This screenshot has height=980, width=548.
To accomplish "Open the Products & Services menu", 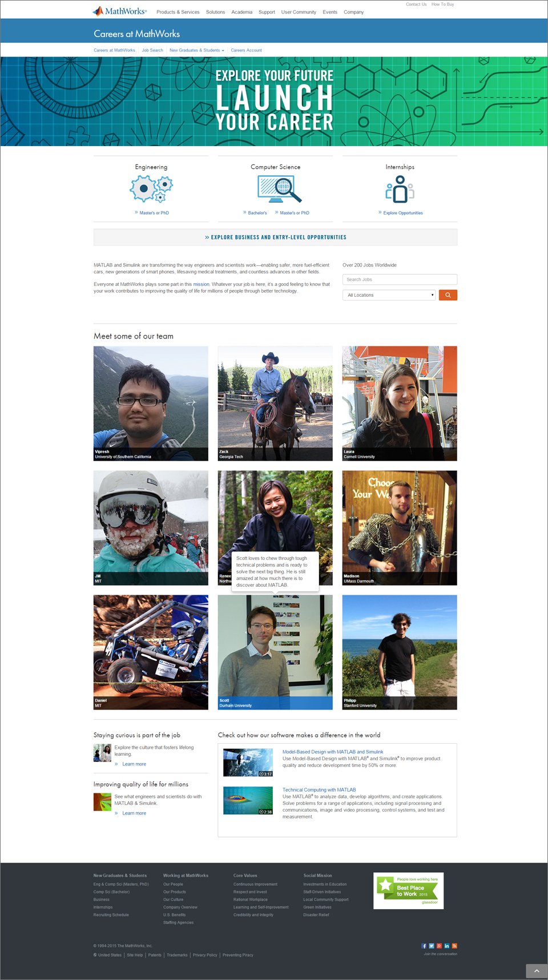I will pos(178,12).
